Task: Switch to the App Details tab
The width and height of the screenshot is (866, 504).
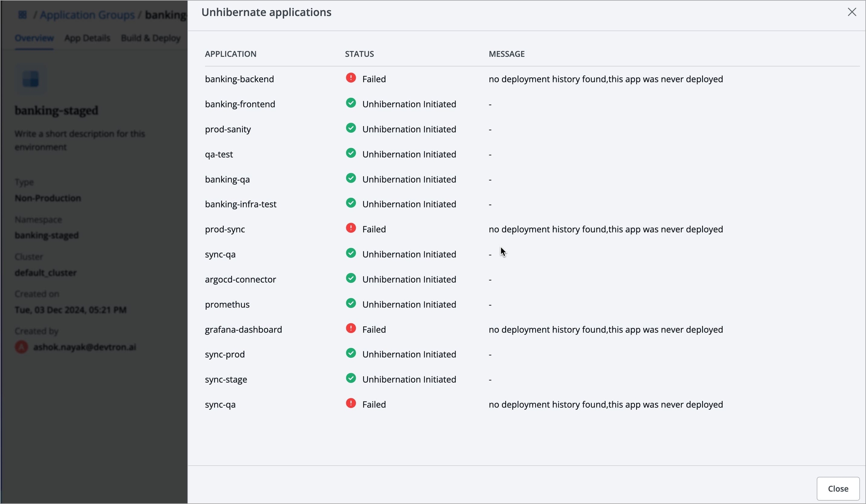Action: tap(87, 38)
